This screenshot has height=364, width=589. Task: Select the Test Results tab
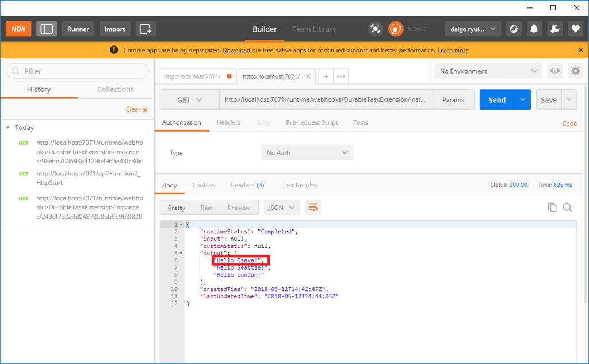point(299,185)
